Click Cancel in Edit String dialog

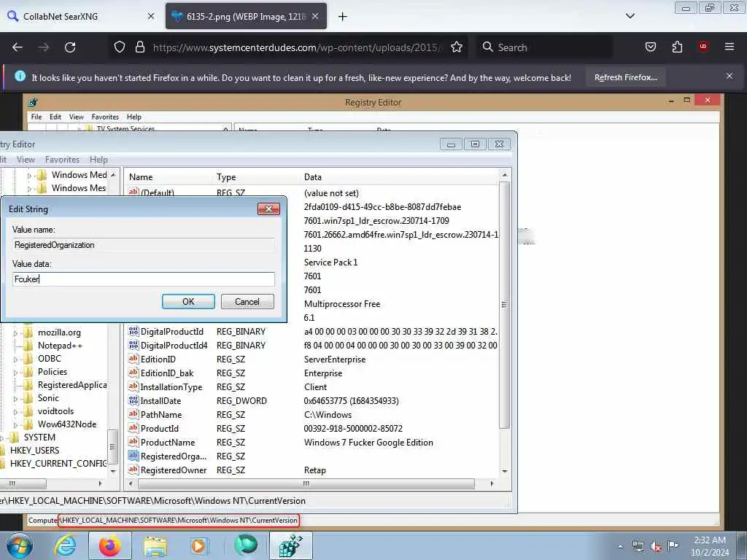247,301
